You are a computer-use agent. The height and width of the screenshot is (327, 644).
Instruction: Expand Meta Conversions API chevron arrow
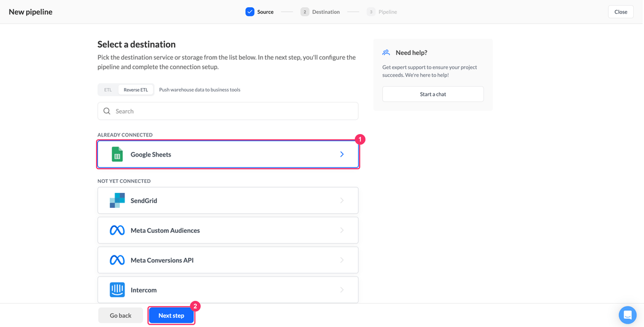coord(342,260)
